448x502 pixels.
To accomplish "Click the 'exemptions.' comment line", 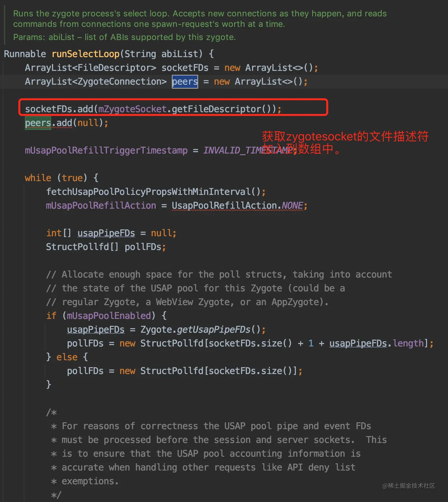I will pos(85,481).
